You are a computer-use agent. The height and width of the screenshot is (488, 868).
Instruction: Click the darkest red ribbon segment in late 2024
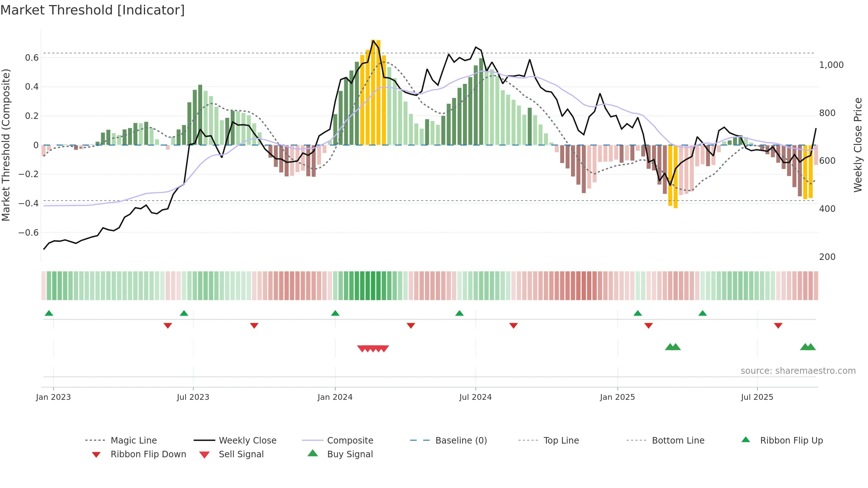point(584,286)
